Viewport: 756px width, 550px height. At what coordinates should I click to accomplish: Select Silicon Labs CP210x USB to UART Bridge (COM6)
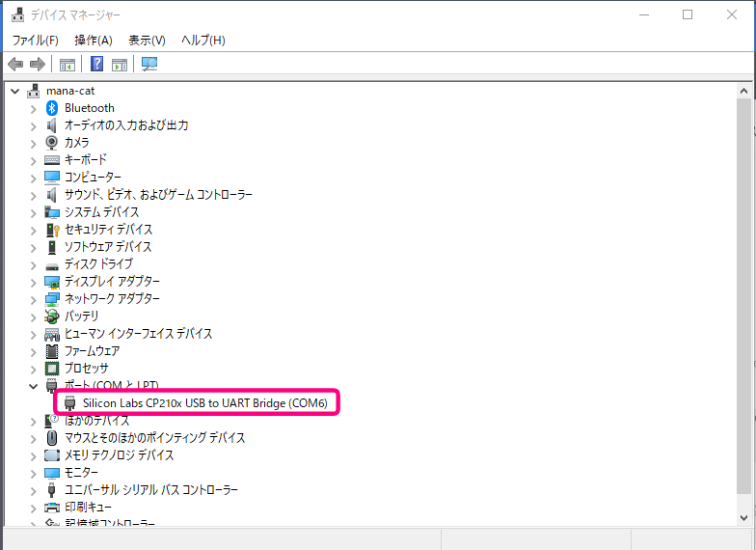click(204, 403)
